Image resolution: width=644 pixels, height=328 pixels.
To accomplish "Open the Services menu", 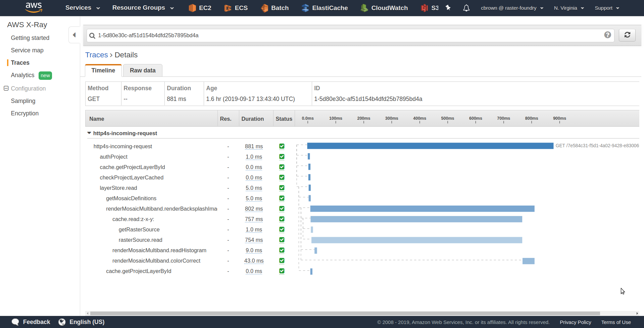I will click(82, 8).
